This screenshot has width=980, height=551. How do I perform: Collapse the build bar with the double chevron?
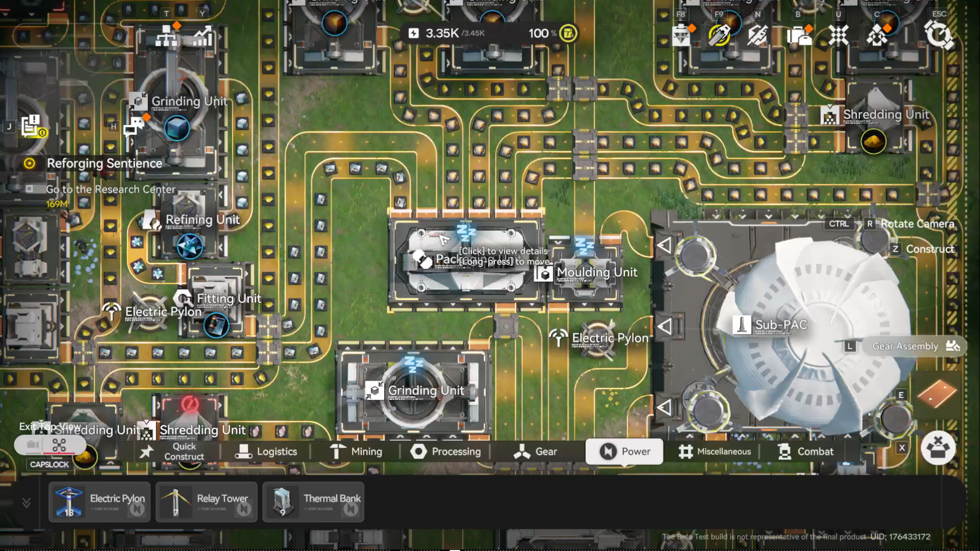tap(26, 503)
